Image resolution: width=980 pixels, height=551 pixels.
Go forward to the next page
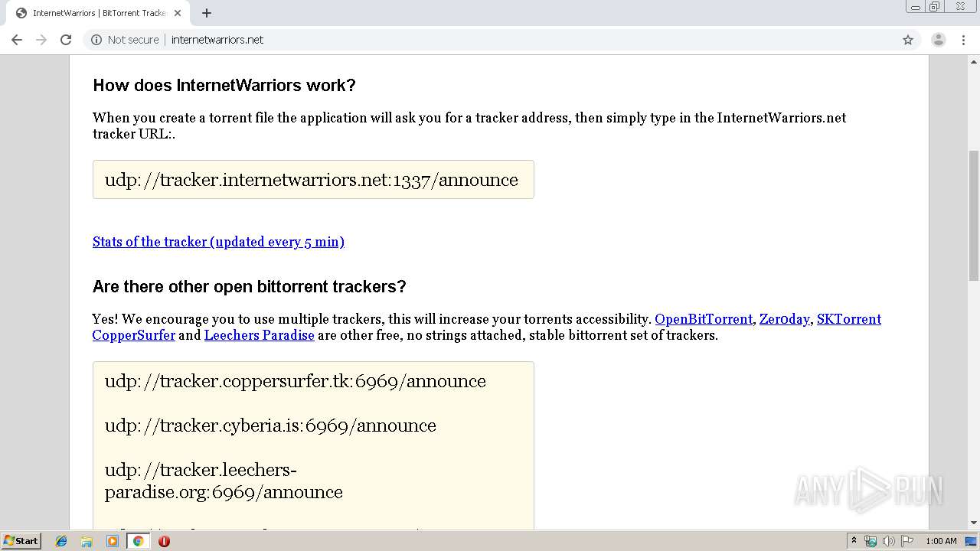[x=41, y=40]
